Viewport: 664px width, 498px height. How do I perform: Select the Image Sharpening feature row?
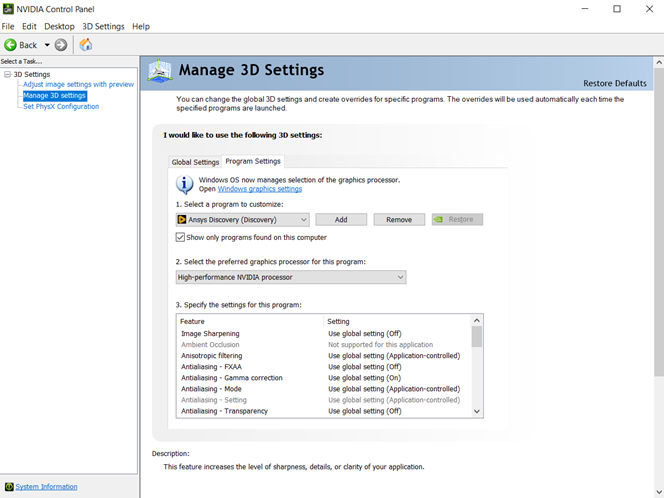click(x=324, y=334)
